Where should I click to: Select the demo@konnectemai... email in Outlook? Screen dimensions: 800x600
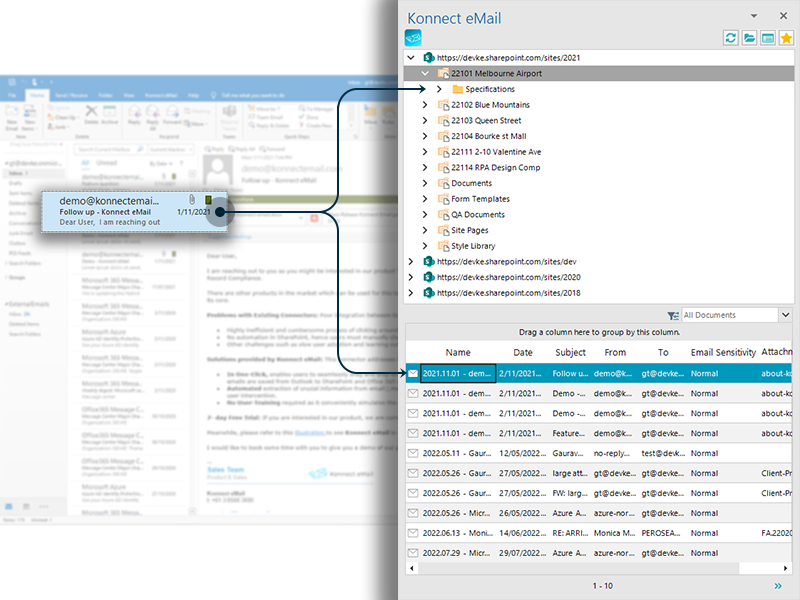click(x=135, y=211)
